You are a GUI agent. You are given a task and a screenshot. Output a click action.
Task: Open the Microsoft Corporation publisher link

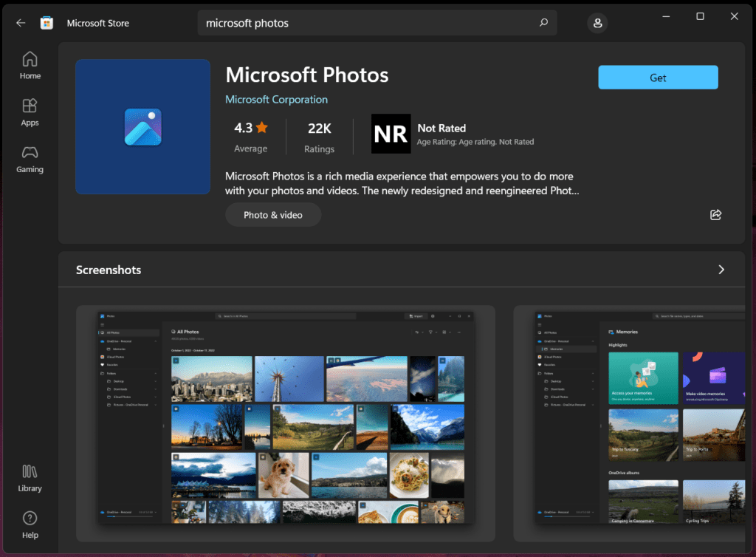(x=276, y=99)
